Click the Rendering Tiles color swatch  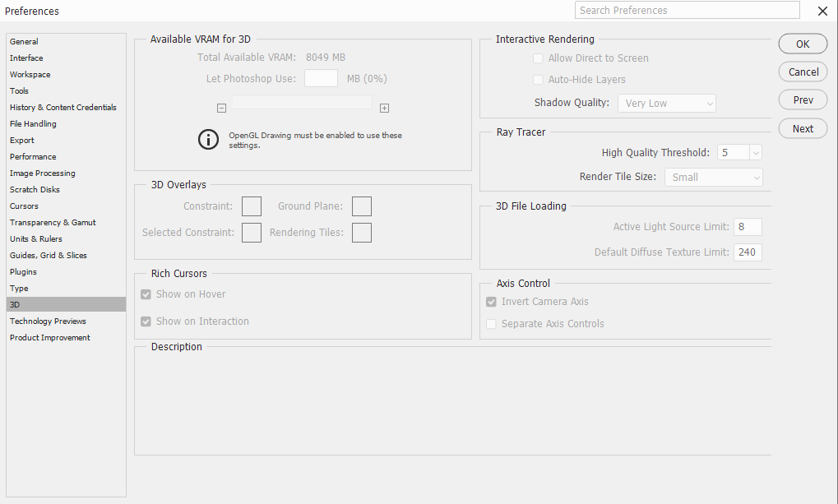(362, 233)
